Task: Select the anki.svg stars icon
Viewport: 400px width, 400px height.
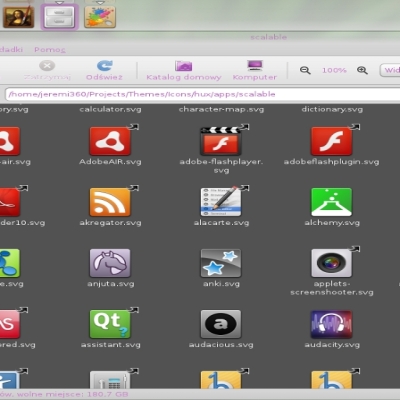Action: click(221, 263)
